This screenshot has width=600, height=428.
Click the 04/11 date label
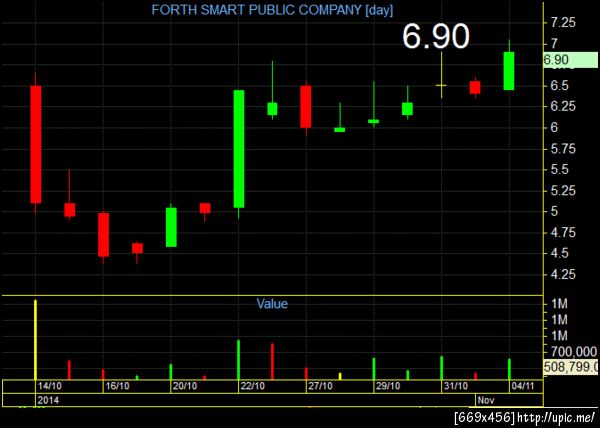[523, 386]
